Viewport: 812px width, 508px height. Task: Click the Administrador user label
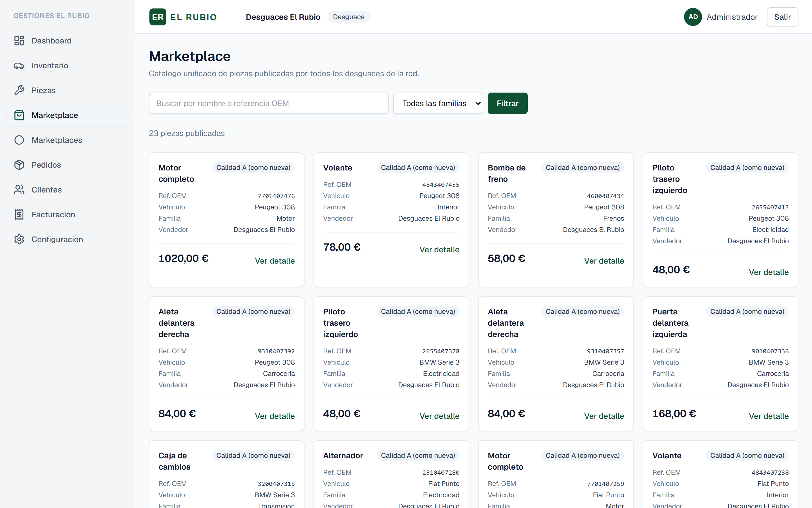coord(732,17)
